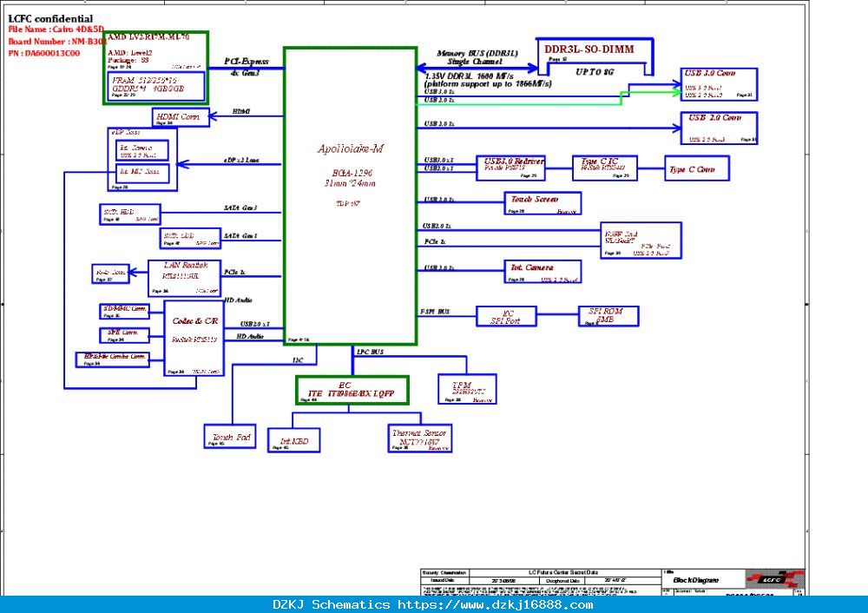This screenshot has width=868, height=613.
Task: Click "LC Future Center Secret Data" text
Action: (565, 572)
